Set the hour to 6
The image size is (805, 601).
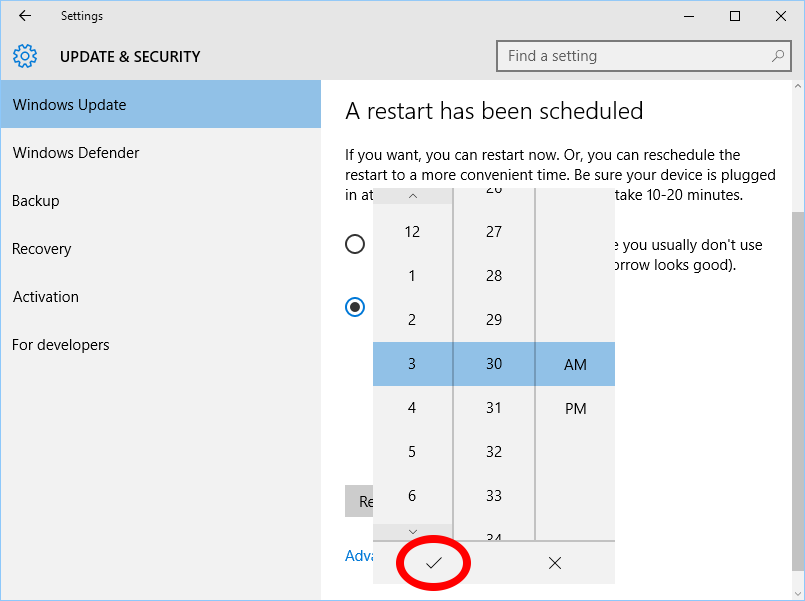click(x=412, y=496)
